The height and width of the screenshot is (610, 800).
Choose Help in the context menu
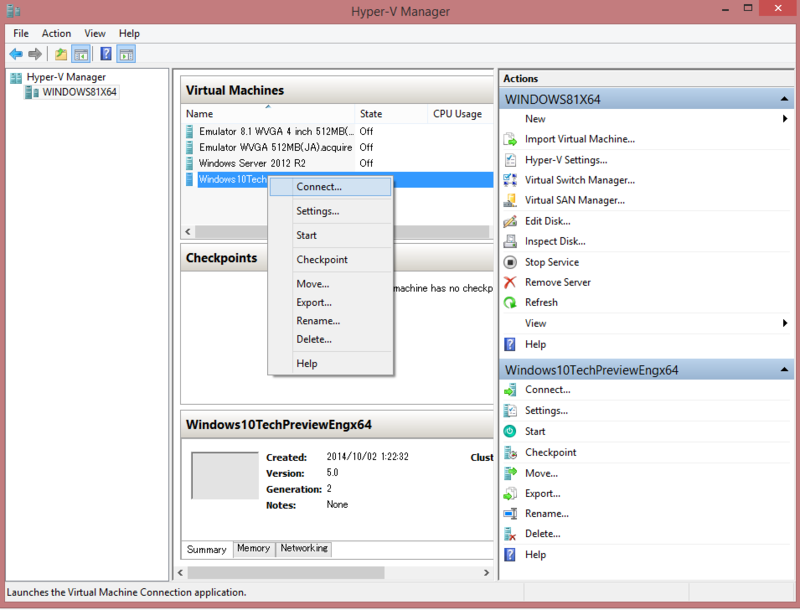pyautogui.click(x=331, y=364)
